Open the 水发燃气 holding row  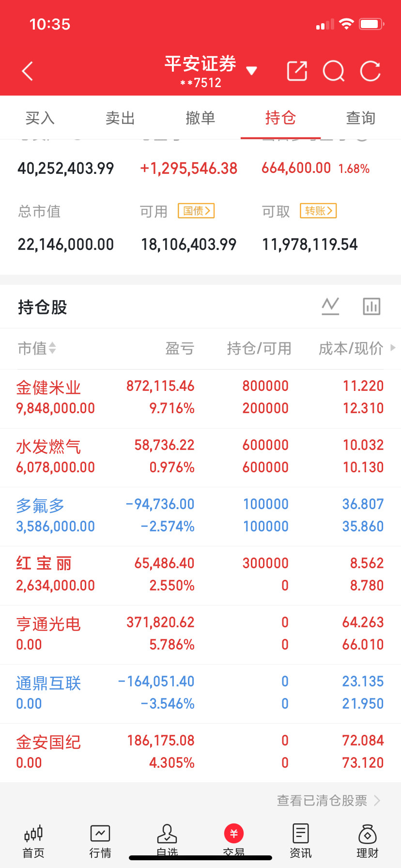(x=200, y=457)
